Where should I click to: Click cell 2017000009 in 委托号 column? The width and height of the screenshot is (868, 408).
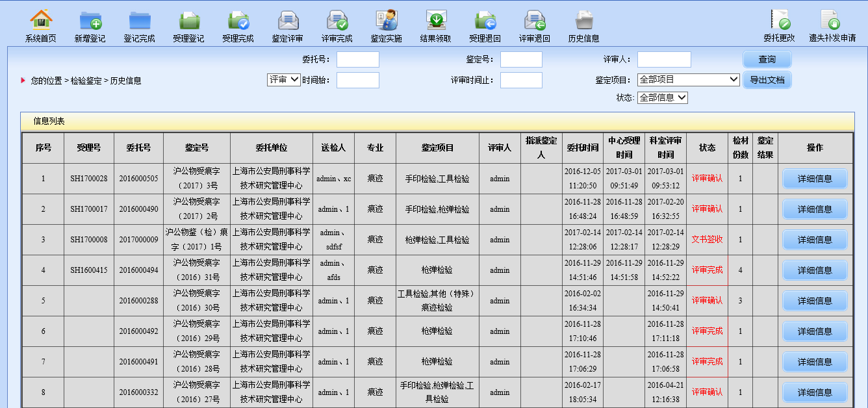click(x=138, y=240)
